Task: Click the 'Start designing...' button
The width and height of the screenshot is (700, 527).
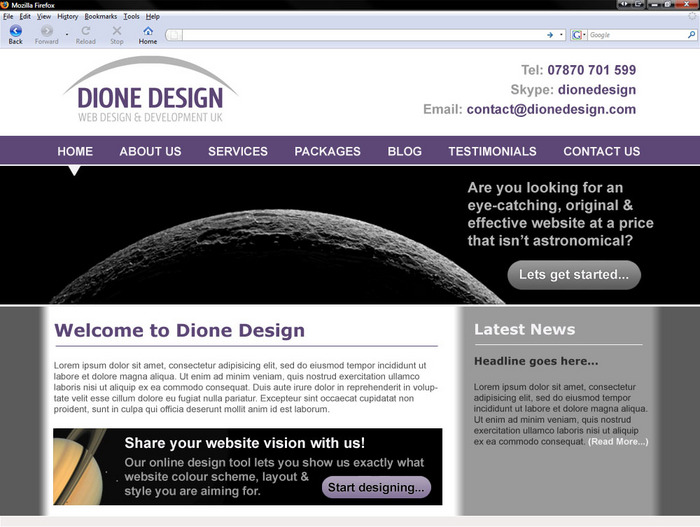Action: pyautogui.click(x=376, y=487)
